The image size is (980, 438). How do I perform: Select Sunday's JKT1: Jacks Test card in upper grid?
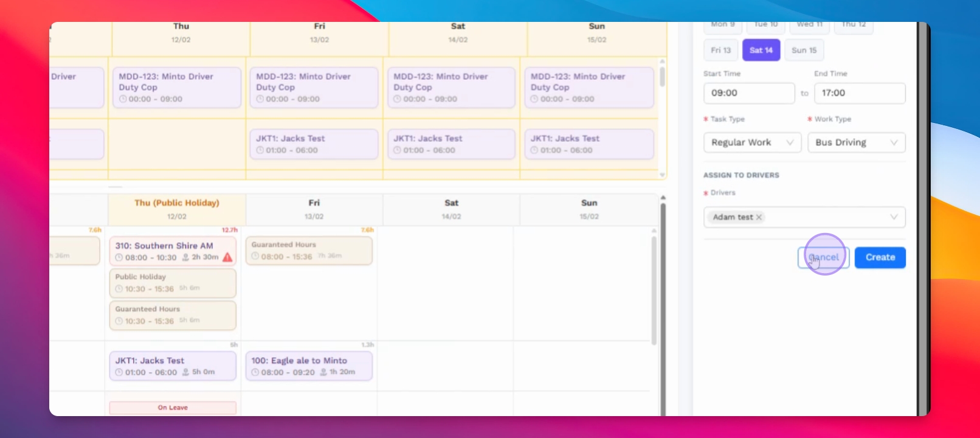click(x=588, y=144)
